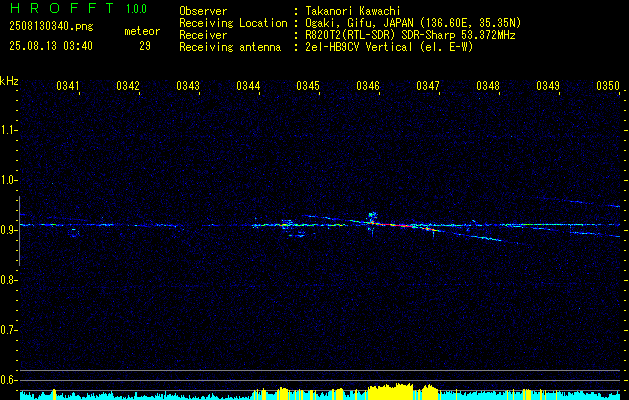Select the file name 2508130340.png
The height and width of the screenshot is (400, 629).
[51, 27]
